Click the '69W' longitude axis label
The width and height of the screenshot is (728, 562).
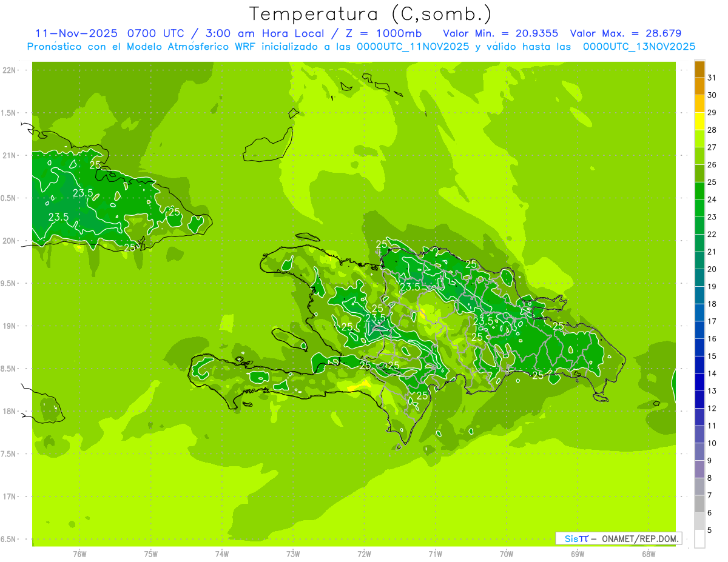click(578, 555)
